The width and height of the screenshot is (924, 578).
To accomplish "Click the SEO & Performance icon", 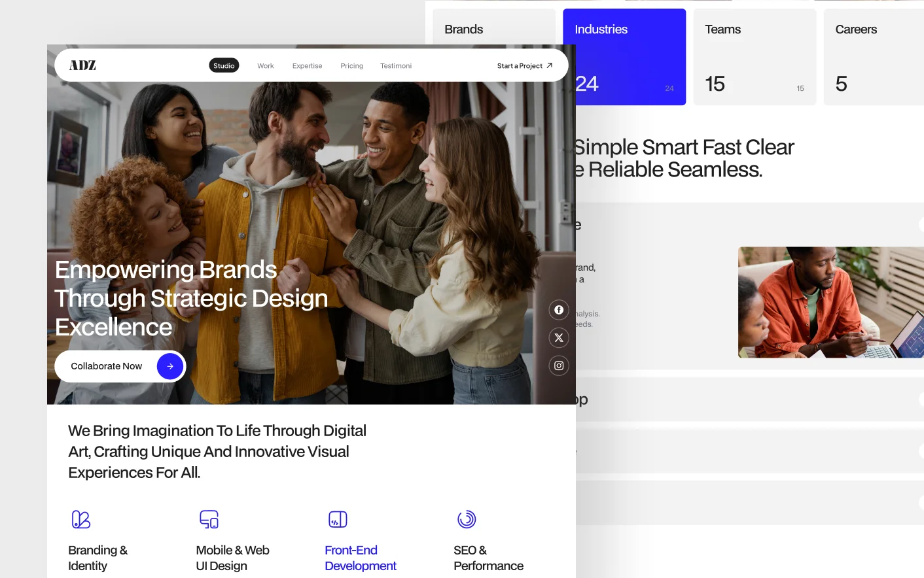I will (467, 520).
